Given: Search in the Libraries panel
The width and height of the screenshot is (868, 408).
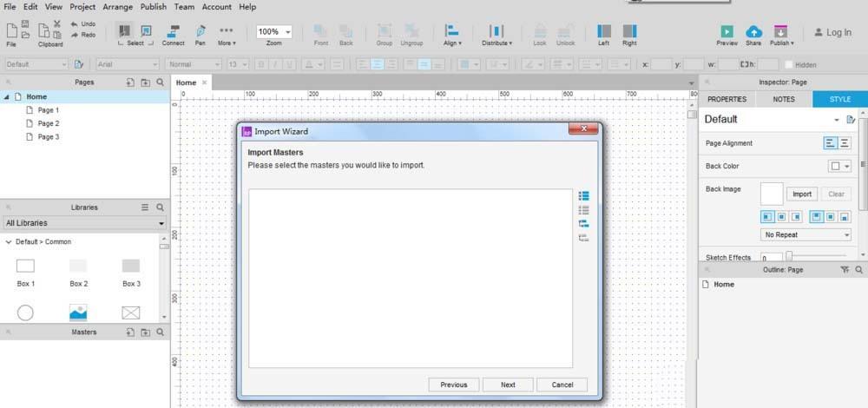Looking at the screenshot, I should point(160,208).
